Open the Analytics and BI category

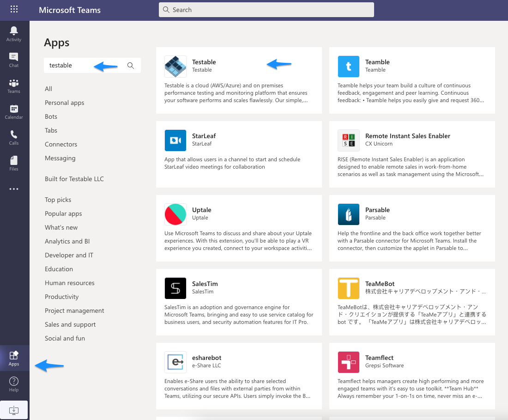coord(67,242)
